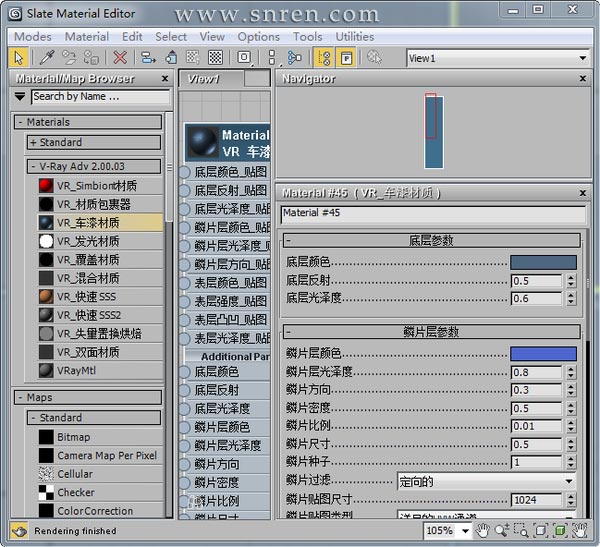Click the teapot render status icon
Image resolution: width=600 pixels, height=547 pixels.
tap(19, 531)
